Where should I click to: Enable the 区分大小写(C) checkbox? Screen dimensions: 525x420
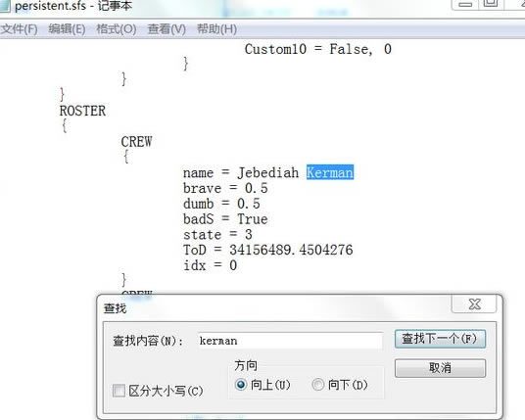pyautogui.click(x=119, y=391)
